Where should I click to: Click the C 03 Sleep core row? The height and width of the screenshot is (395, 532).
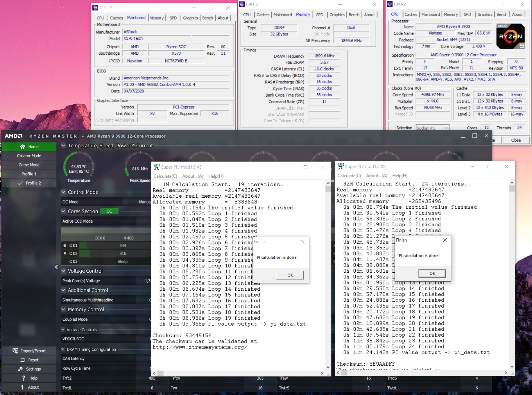[106, 262]
